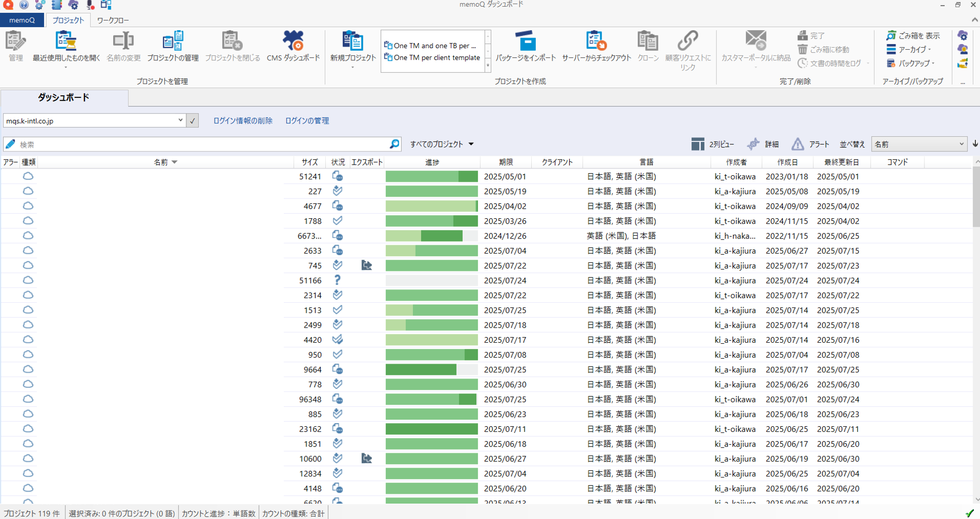Screen dimensions: 980x519
Task: Click the second quick access toolbar icon
Action: [x=24, y=5]
